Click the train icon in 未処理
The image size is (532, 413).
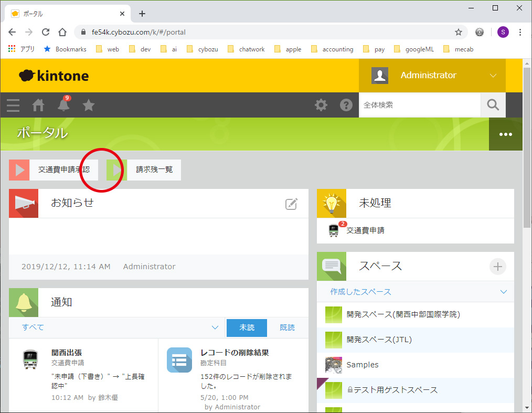[x=334, y=230]
